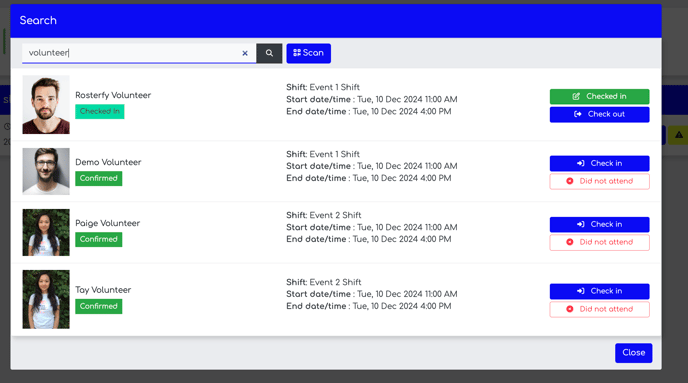This screenshot has height=383, width=688.
Task: Click the magnifying glass search button
Action: [x=269, y=53]
